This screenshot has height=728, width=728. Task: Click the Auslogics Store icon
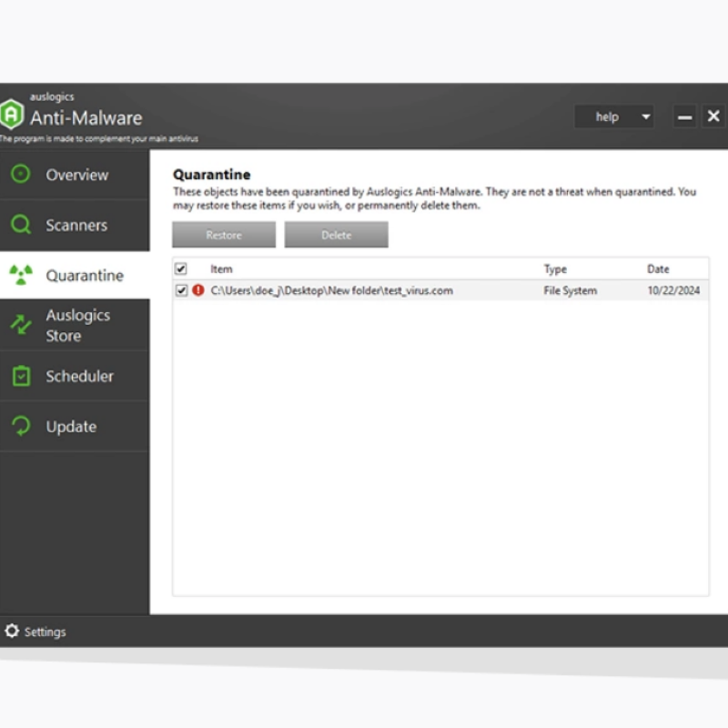20,325
